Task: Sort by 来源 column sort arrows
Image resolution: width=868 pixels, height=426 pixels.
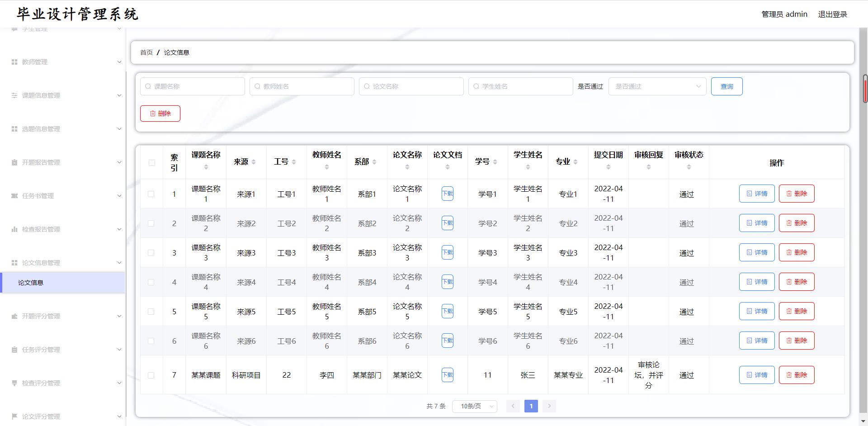Action: pyautogui.click(x=254, y=162)
